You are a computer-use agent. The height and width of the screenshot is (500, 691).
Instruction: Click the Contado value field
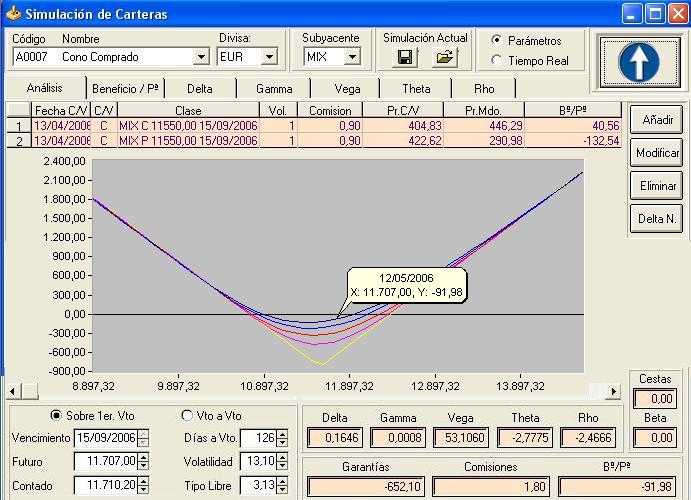coord(106,485)
